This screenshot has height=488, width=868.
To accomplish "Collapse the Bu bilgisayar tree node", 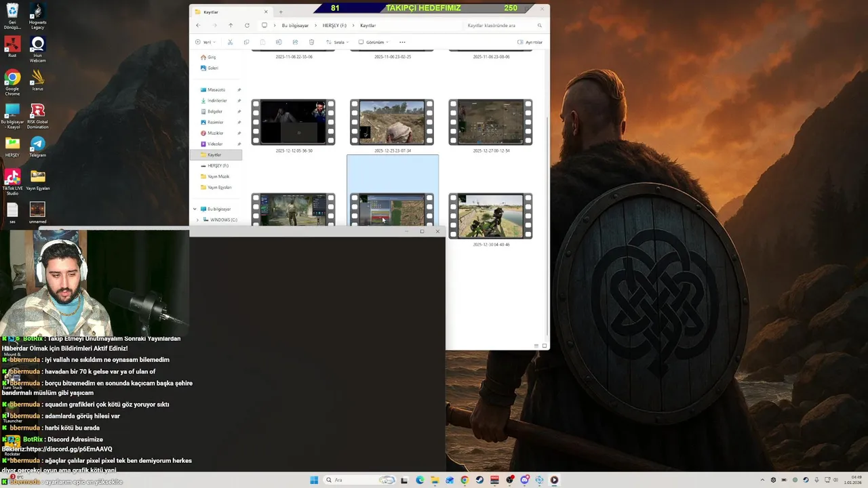I will pyautogui.click(x=195, y=209).
